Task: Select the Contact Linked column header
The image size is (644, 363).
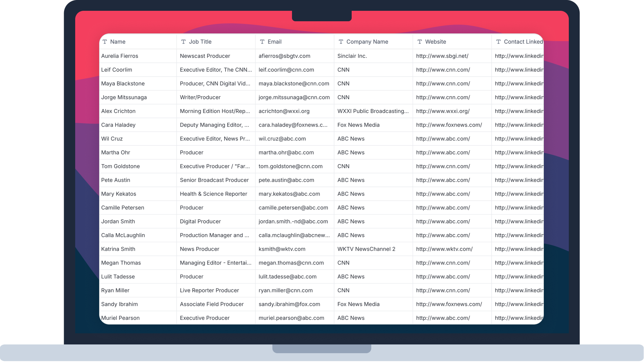Action: pos(518,42)
